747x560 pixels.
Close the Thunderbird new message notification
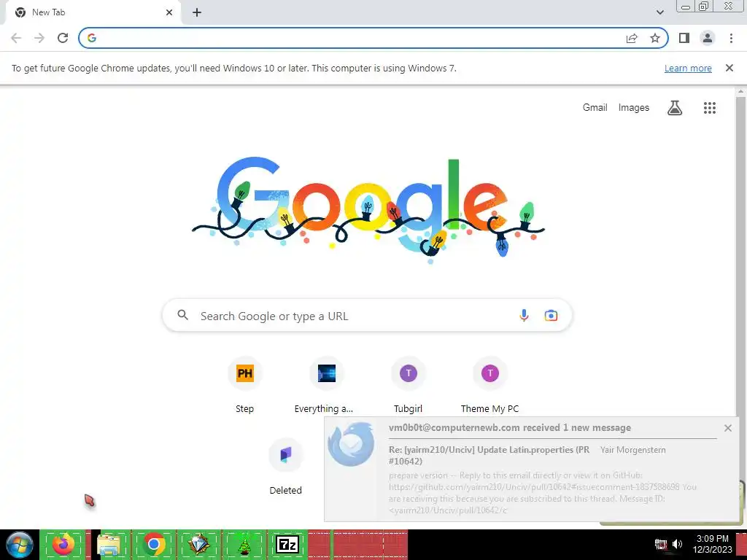click(x=727, y=428)
